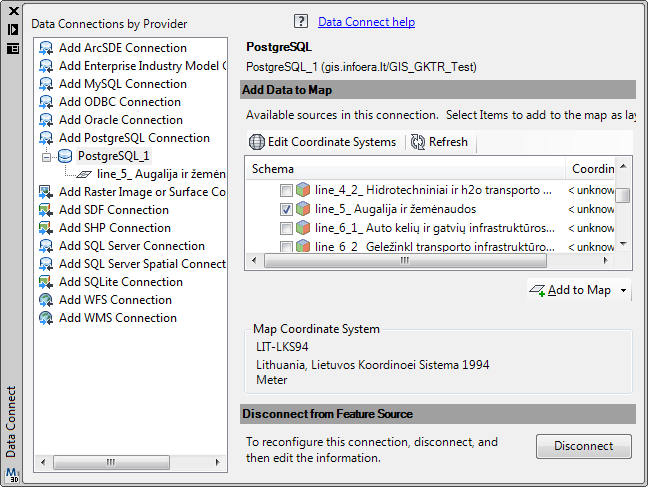Viewport: 648px width, 487px height.
Task: Click schema list scroll left arrow
Action: pos(254,260)
